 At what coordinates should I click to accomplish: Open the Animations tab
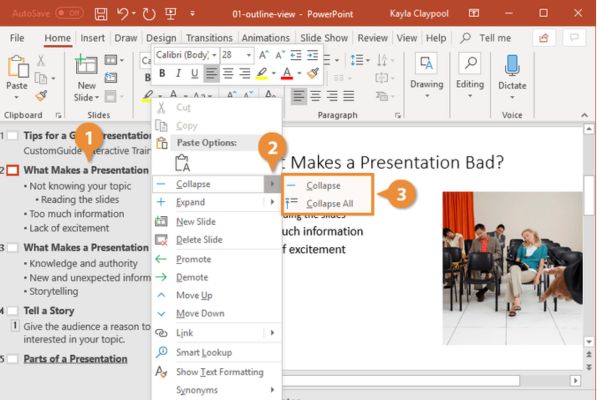coord(266,38)
